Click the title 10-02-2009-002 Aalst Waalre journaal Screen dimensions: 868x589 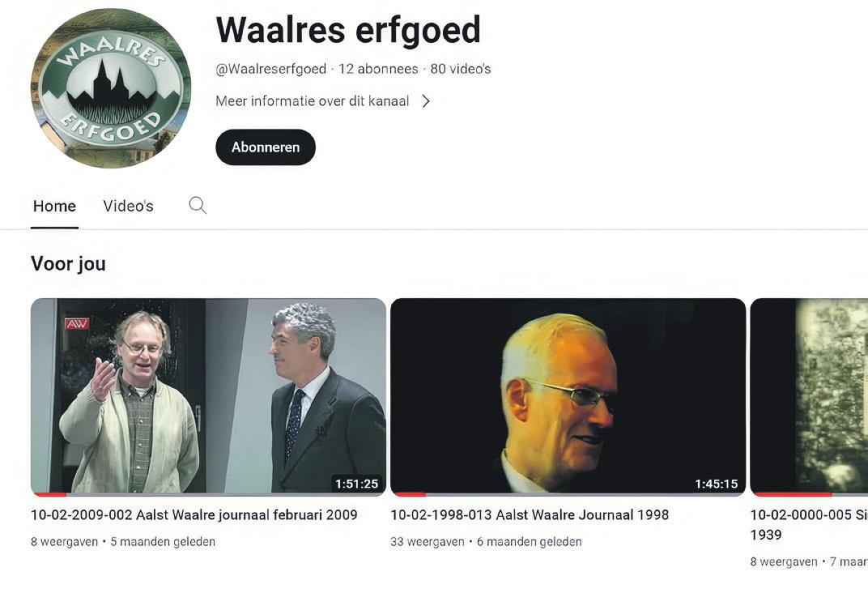[x=194, y=514]
